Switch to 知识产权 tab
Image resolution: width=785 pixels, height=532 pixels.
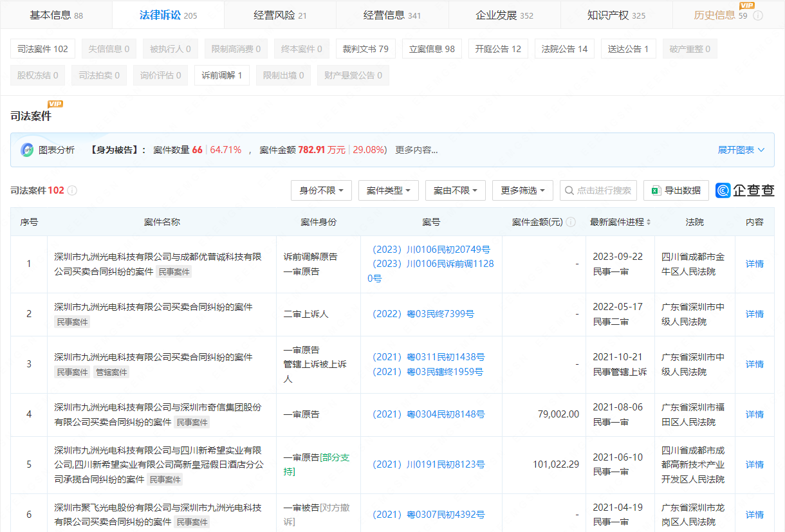pos(616,15)
